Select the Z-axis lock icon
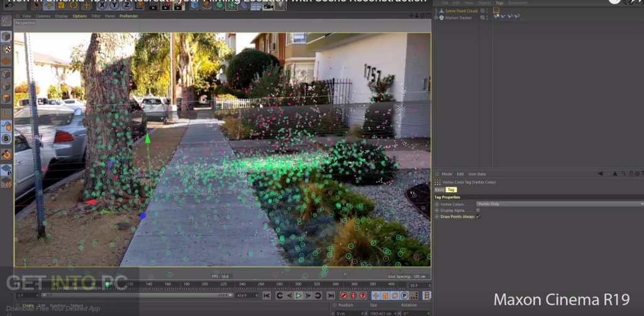 tap(125, 5)
